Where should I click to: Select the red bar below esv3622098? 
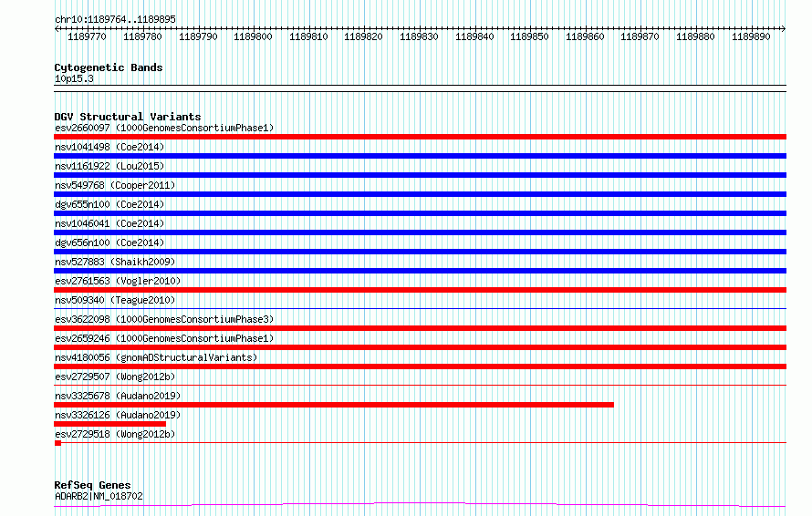pyautogui.click(x=420, y=328)
